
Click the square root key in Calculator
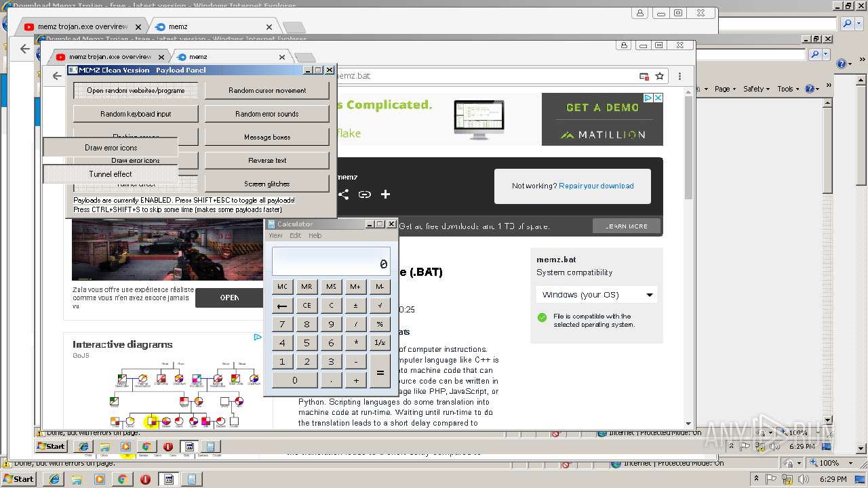click(380, 306)
